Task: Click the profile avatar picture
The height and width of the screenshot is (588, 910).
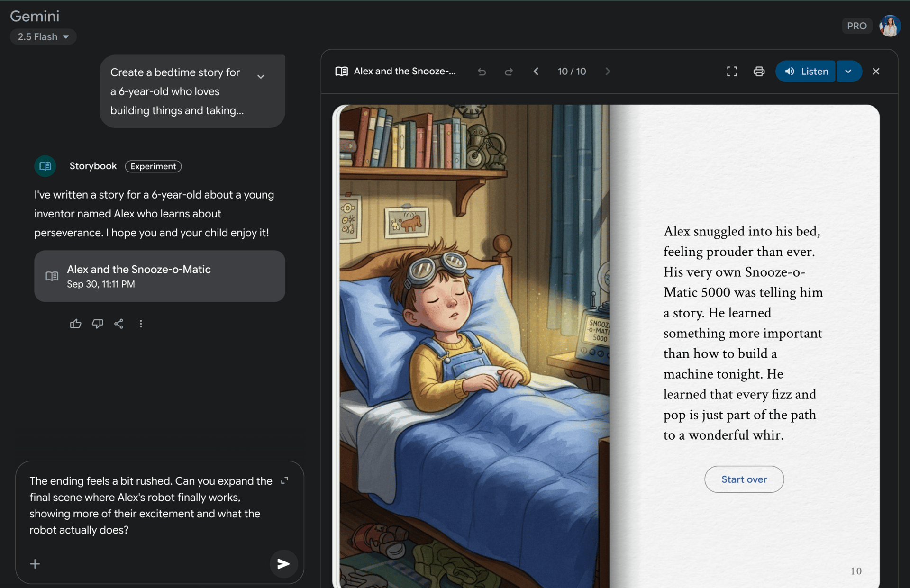Action: coord(890,26)
